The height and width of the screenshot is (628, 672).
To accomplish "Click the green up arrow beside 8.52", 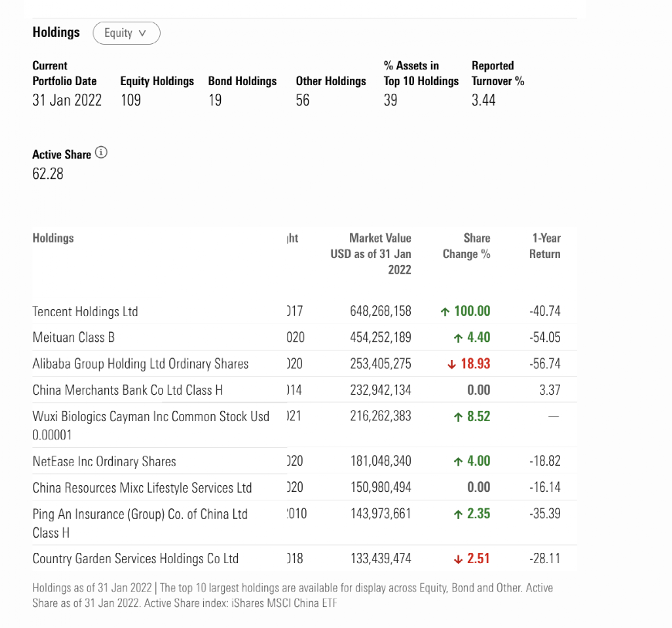I will click(458, 416).
